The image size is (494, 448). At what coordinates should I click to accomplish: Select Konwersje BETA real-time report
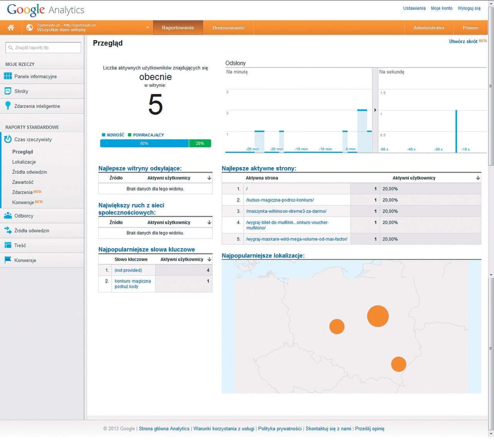(x=27, y=202)
